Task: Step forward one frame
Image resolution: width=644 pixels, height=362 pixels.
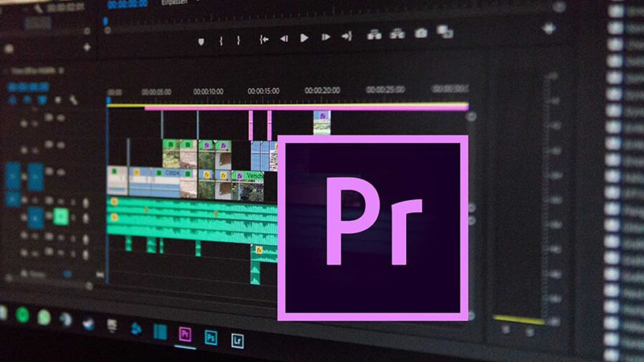Action: (x=326, y=37)
